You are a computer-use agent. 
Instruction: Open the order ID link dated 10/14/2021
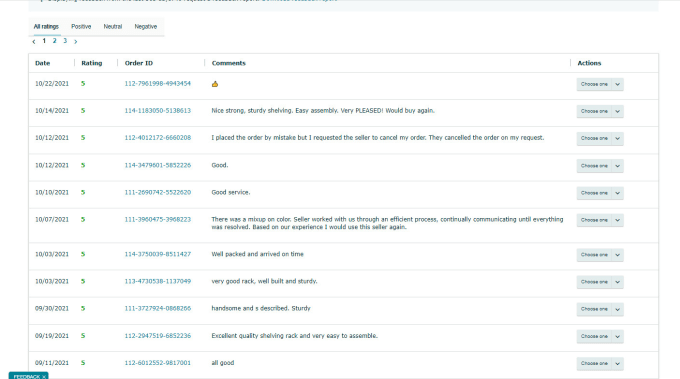pos(157,111)
